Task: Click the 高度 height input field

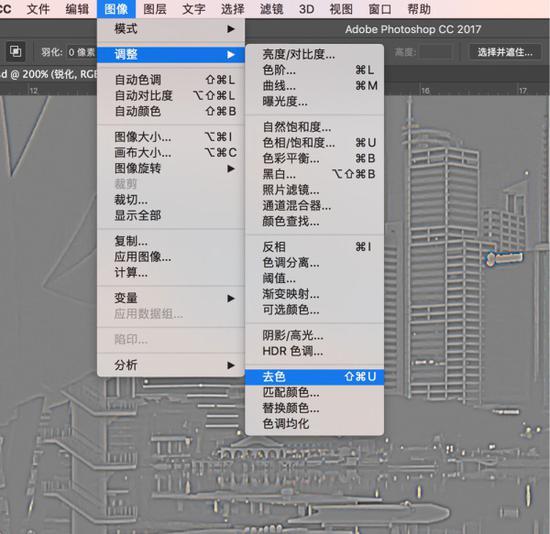Action: [436, 53]
